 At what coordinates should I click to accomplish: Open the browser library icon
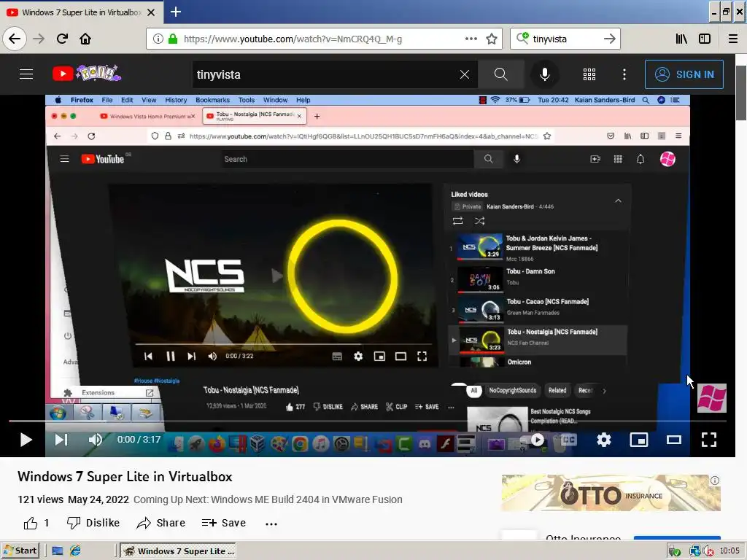coord(681,39)
